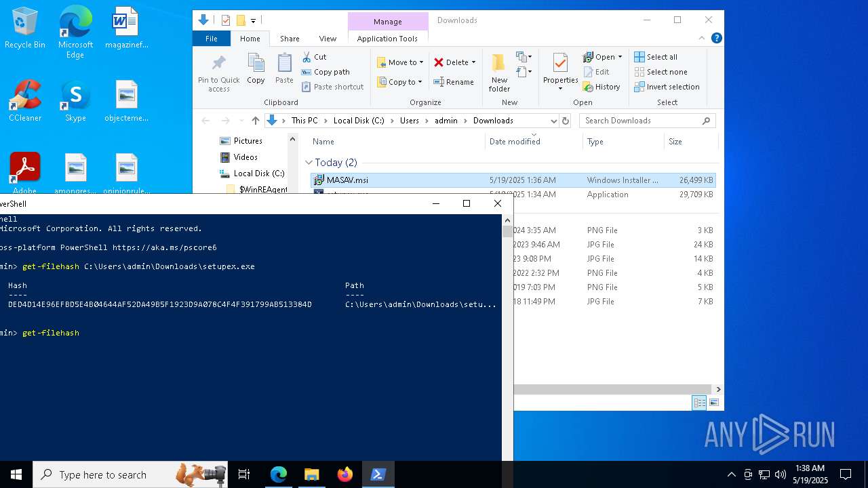Switch to the View ribbon tab
Screen dimensions: 868x488
(x=328, y=39)
